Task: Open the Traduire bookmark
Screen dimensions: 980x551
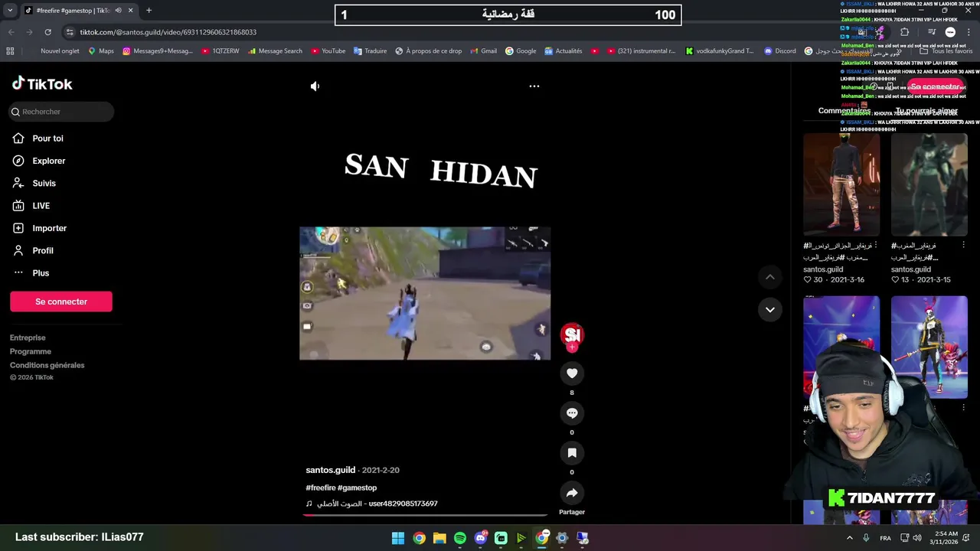Action: pyautogui.click(x=370, y=51)
